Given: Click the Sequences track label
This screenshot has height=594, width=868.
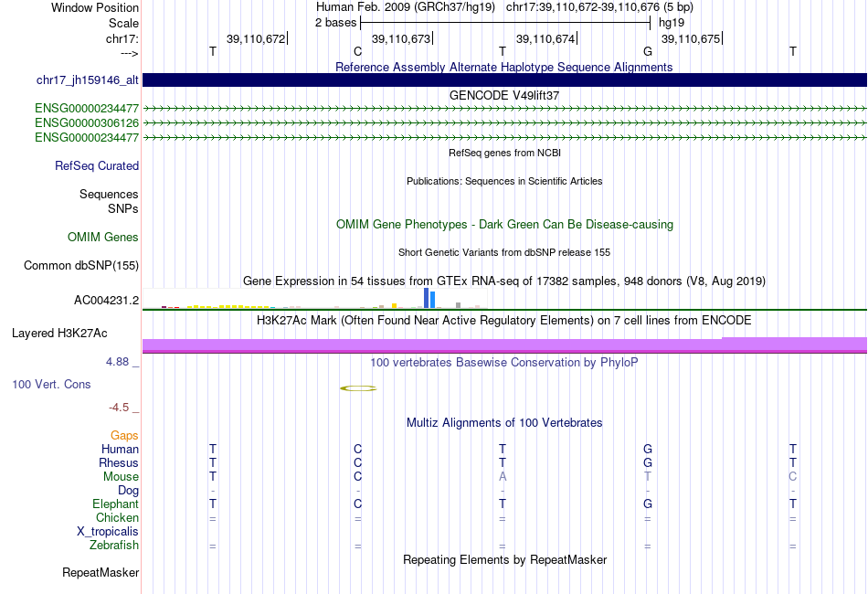Looking at the screenshot, I should pyautogui.click(x=109, y=195).
